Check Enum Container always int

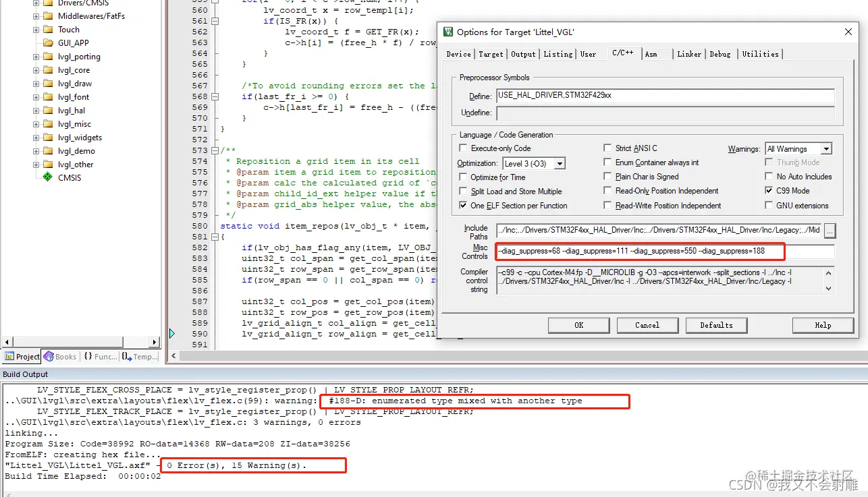607,163
